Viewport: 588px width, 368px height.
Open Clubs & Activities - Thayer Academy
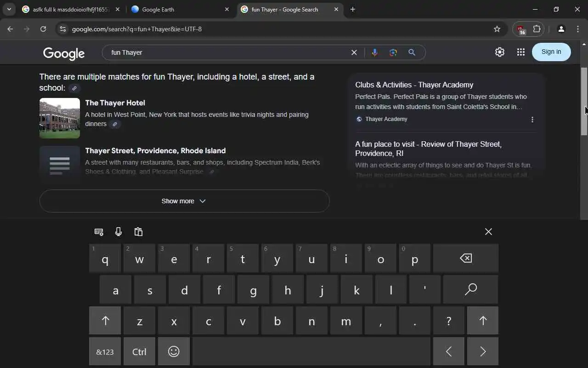pyautogui.click(x=414, y=85)
